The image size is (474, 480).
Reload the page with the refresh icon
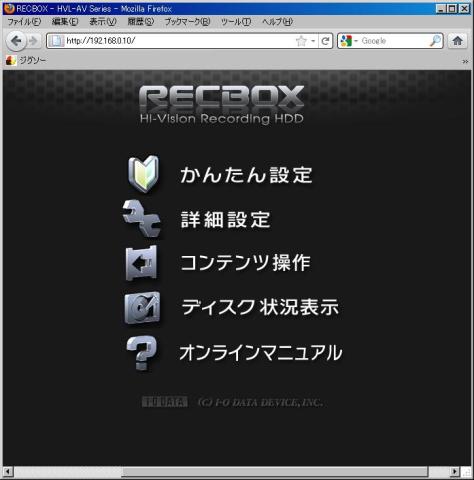[325, 41]
